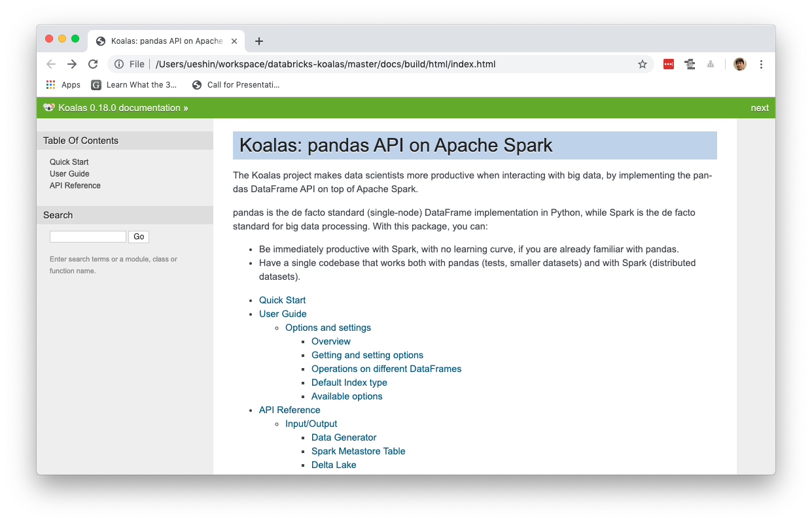812x523 pixels.
Task: Open the Data Generator link
Action: [x=344, y=437]
